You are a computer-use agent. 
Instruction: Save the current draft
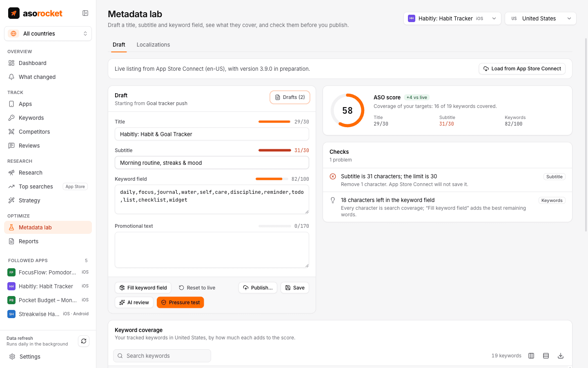295,288
